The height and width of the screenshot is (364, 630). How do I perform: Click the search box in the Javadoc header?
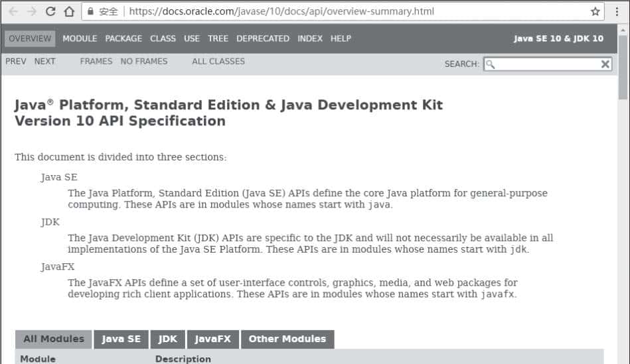544,64
